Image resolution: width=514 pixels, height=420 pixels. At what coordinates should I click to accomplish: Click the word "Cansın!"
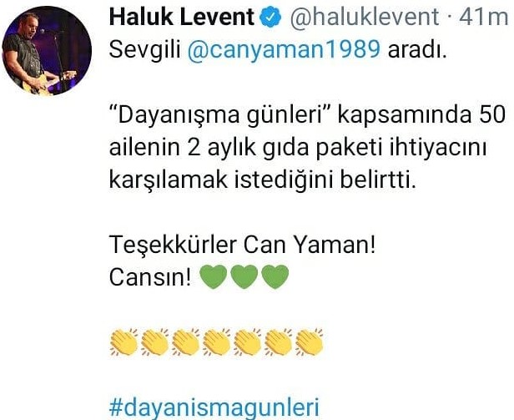coord(150,277)
